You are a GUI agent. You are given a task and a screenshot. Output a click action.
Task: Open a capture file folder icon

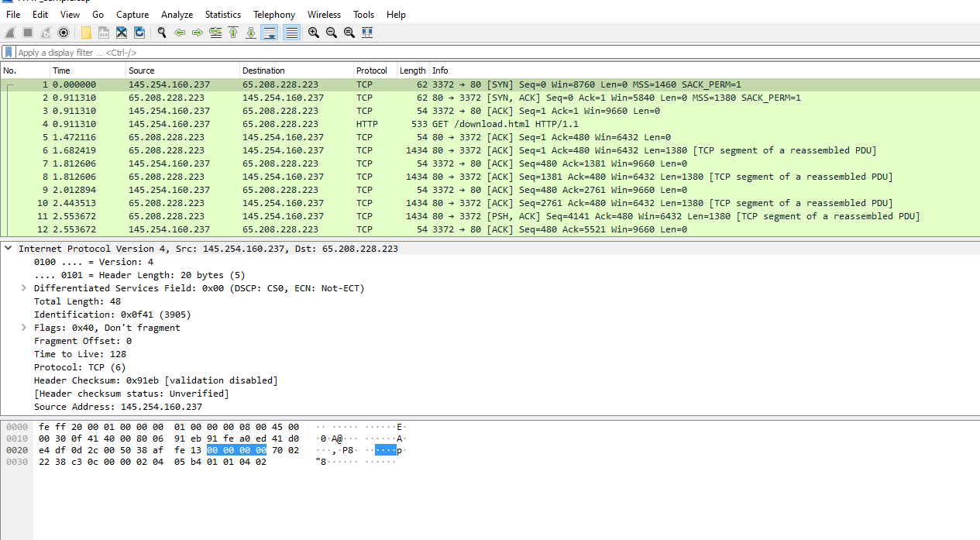(86, 33)
